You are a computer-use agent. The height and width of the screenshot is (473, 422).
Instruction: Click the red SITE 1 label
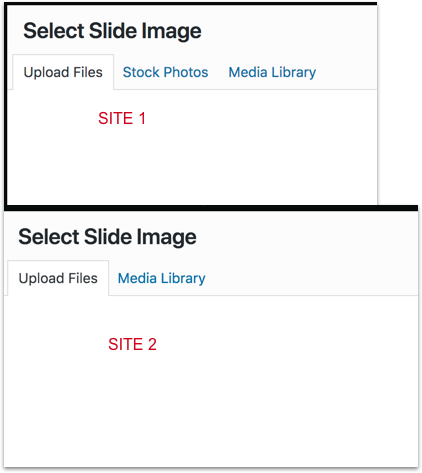(122, 118)
